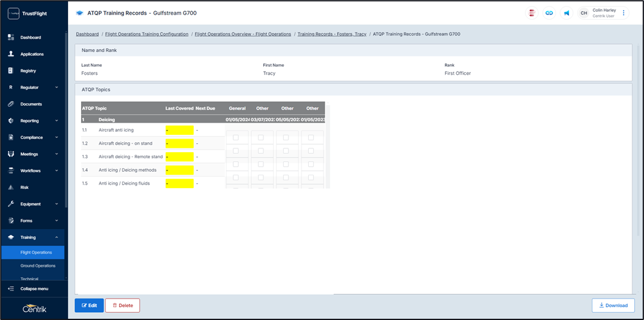
Task: Click the Registry icon in sidebar
Action: tap(11, 71)
